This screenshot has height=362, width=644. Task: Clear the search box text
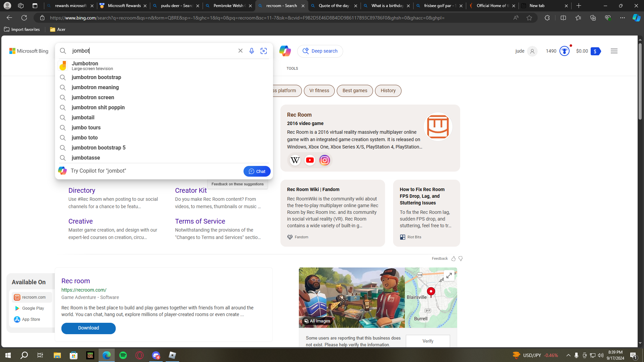(x=240, y=51)
